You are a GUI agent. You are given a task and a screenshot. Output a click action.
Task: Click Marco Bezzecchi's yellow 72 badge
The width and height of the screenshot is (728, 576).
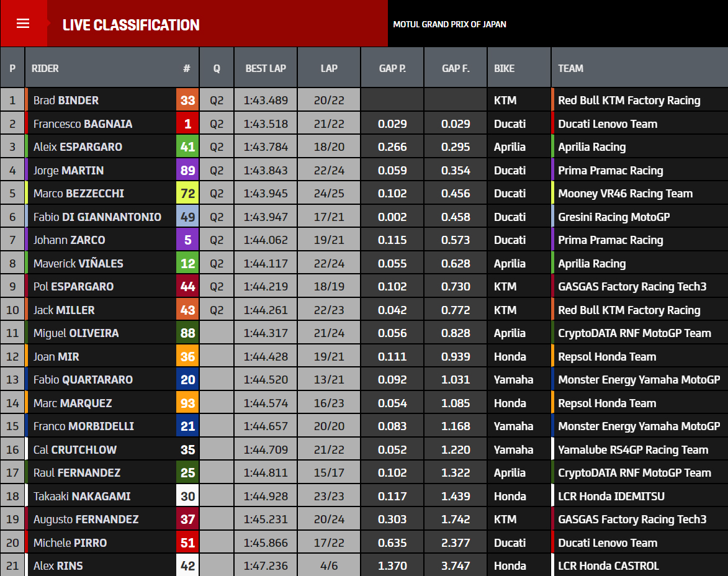click(187, 193)
